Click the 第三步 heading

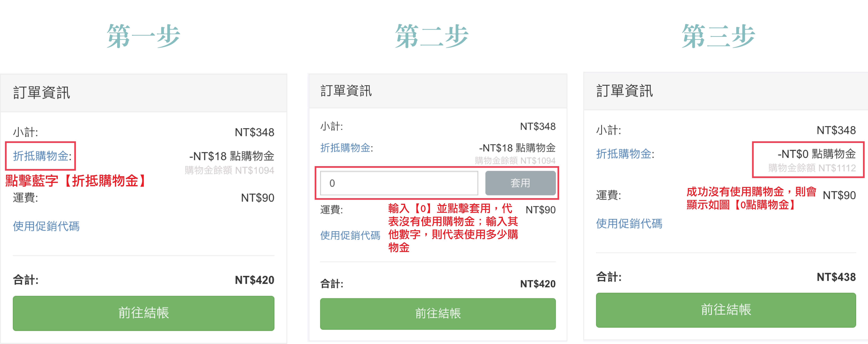[x=718, y=36]
